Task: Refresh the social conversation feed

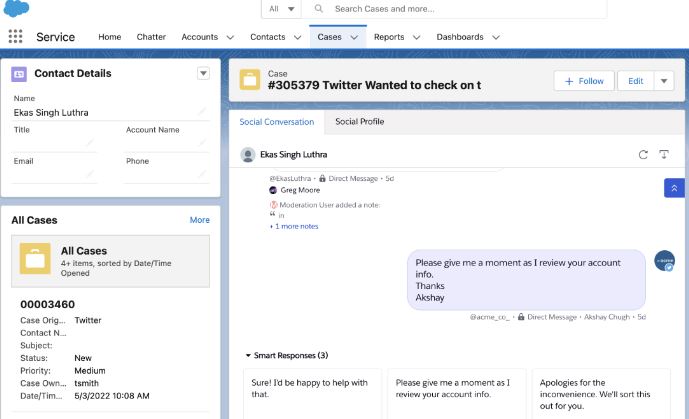Action: [643, 155]
